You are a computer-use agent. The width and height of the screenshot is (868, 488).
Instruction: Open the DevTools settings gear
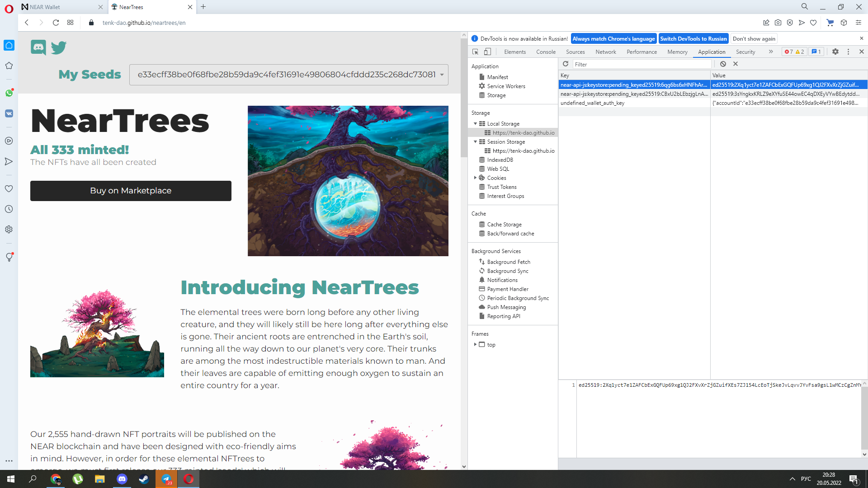[x=835, y=52]
